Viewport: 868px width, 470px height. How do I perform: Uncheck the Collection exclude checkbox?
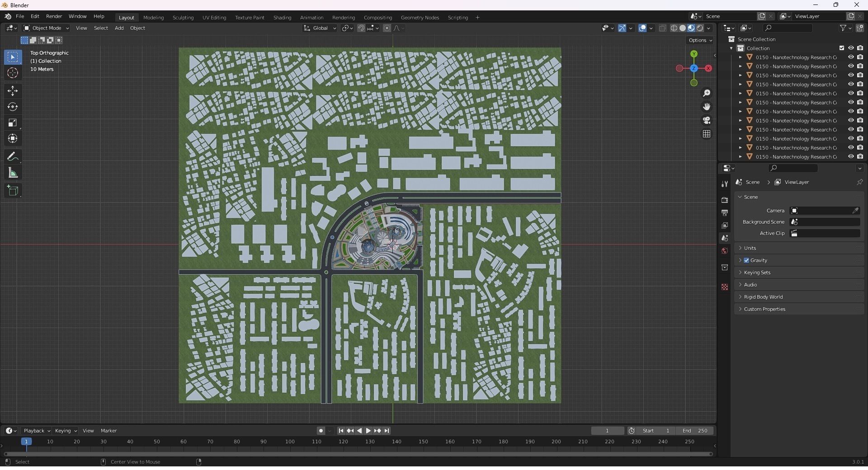click(841, 48)
